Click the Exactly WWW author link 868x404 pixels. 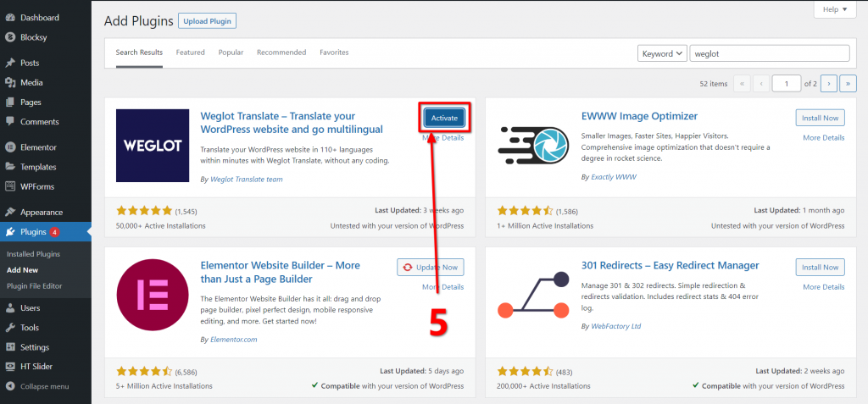click(x=614, y=177)
